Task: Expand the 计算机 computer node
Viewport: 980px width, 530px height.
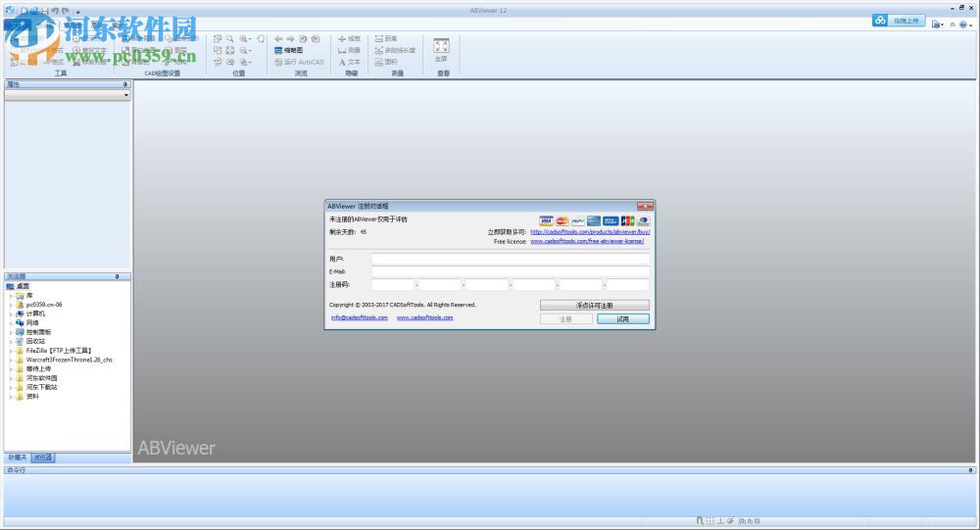Action: 11,313
